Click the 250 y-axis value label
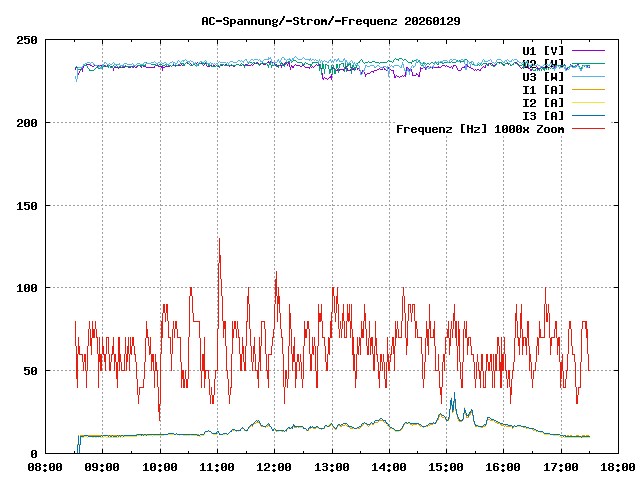The image size is (640, 480). (27, 40)
